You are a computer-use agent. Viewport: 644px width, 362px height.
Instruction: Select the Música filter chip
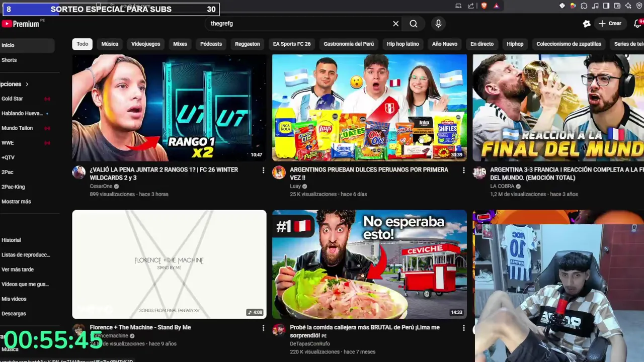[x=110, y=44]
